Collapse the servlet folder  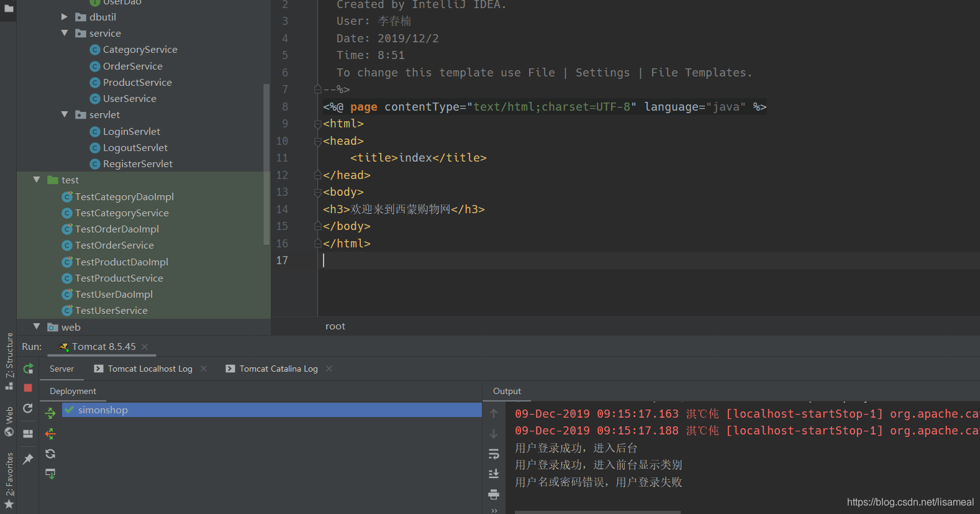[64, 114]
